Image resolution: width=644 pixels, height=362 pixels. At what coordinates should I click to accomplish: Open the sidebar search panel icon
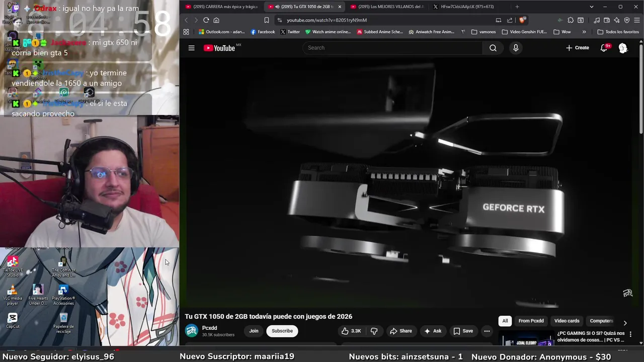pos(581,20)
